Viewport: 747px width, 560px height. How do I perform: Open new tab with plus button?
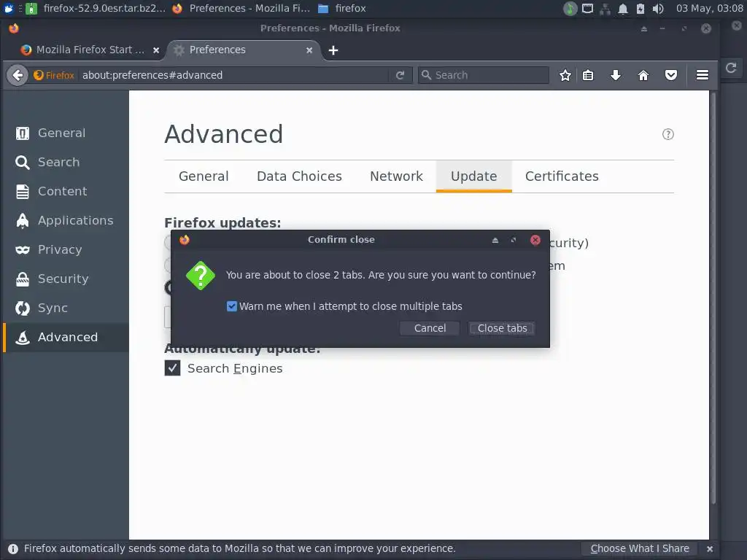[x=333, y=50]
